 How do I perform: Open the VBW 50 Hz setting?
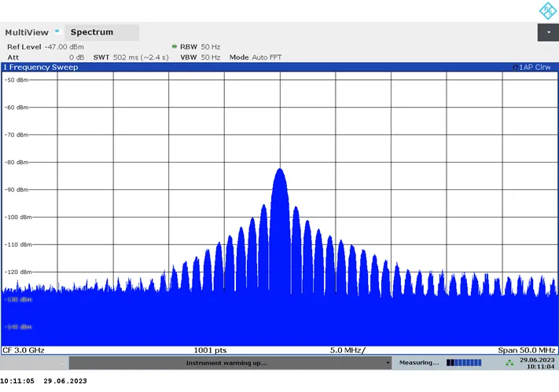pos(200,57)
